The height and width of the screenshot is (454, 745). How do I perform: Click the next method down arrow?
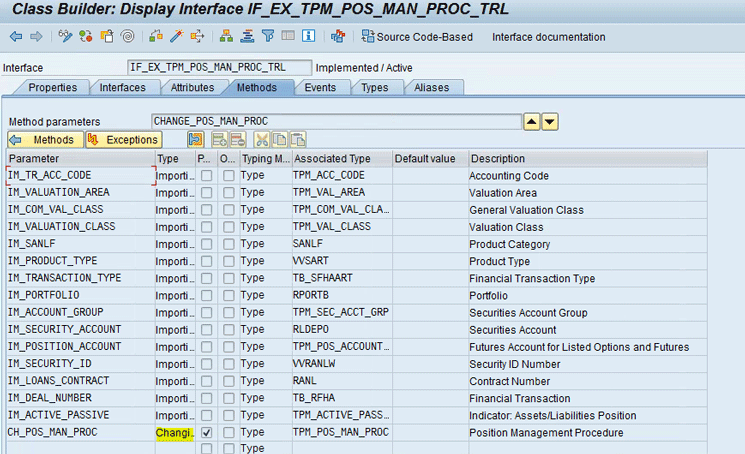[549, 121]
